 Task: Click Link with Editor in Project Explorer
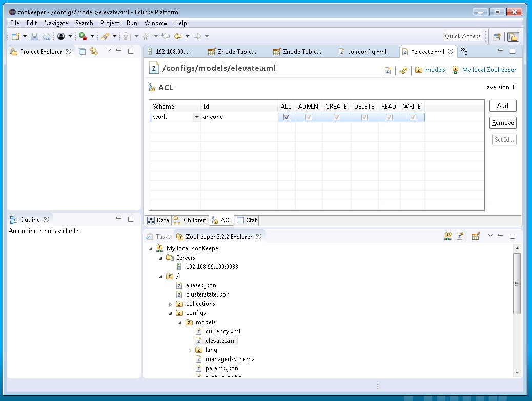coord(94,51)
